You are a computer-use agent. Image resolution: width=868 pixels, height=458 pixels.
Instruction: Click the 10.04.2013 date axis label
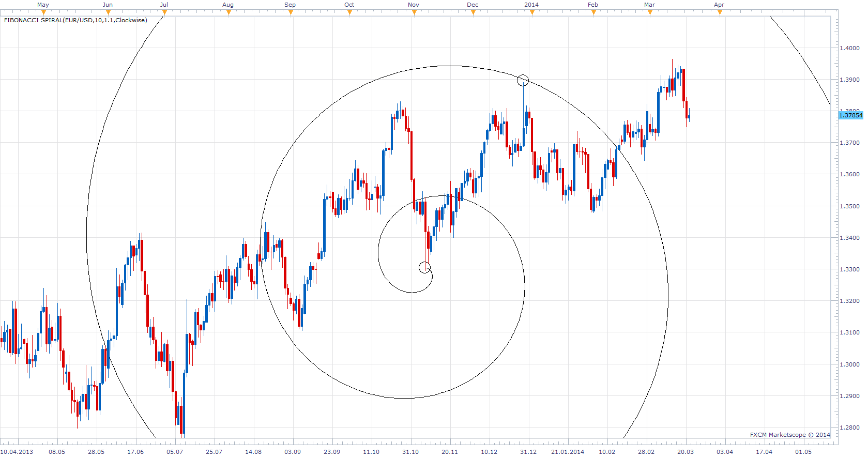[x=17, y=452]
